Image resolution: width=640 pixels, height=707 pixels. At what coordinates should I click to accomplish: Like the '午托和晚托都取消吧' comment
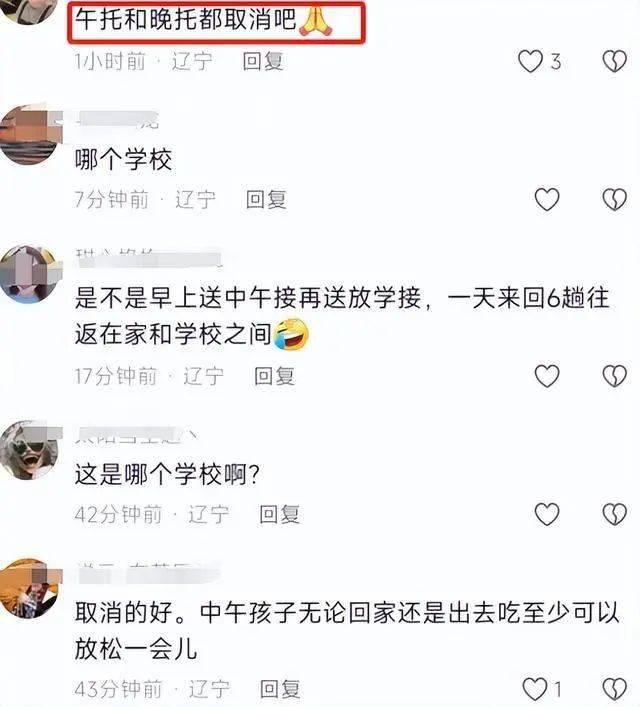530,61
